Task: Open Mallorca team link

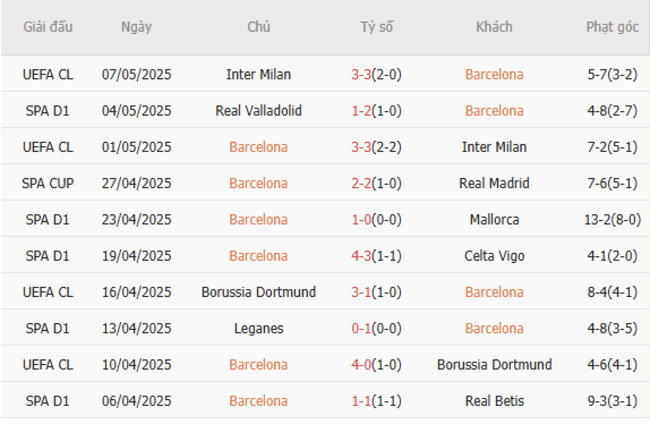Action: click(x=494, y=219)
